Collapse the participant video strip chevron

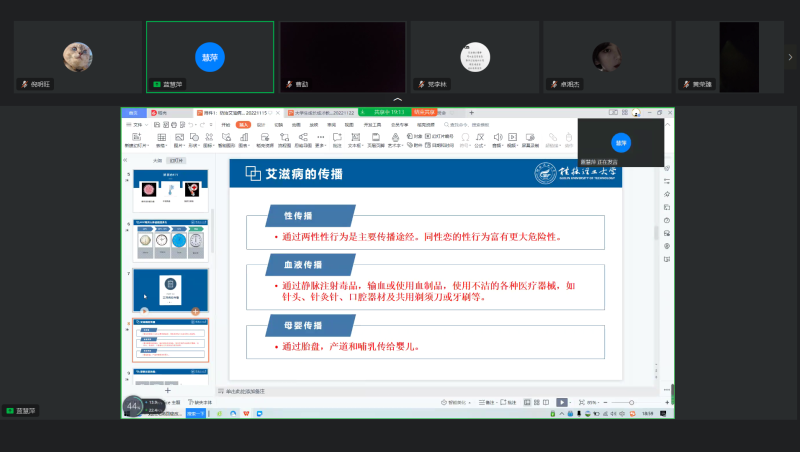(398, 101)
